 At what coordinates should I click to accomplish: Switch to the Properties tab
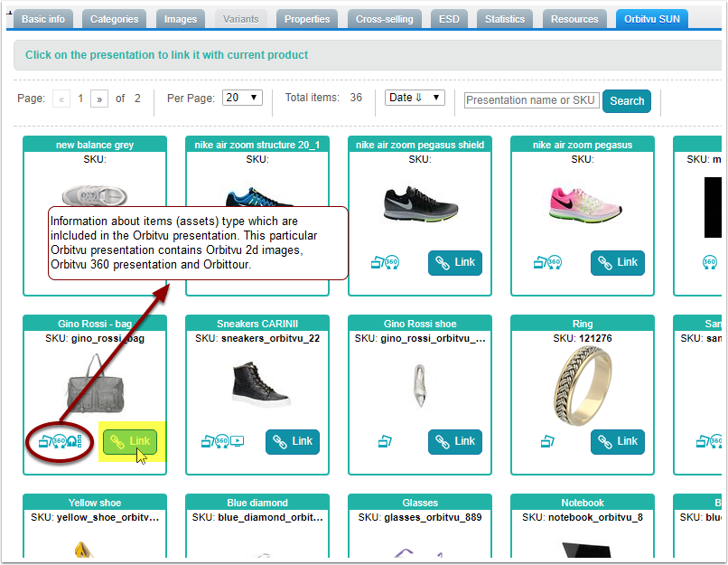(x=307, y=19)
